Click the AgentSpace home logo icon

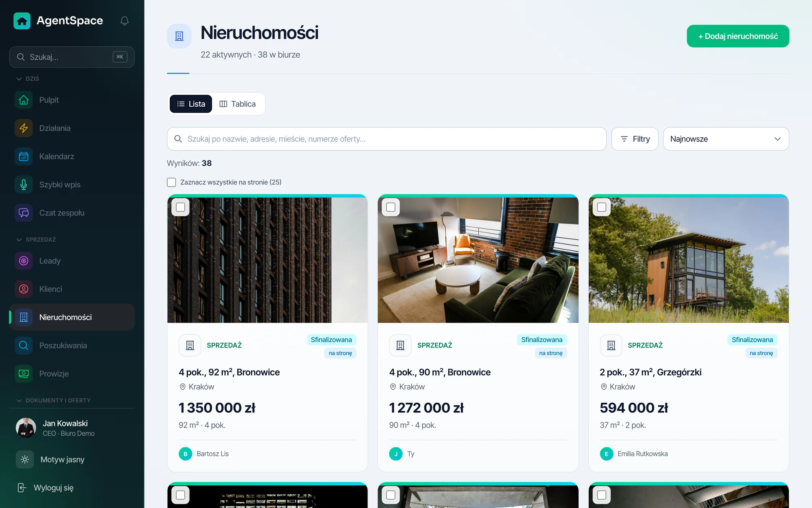[x=22, y=21]
